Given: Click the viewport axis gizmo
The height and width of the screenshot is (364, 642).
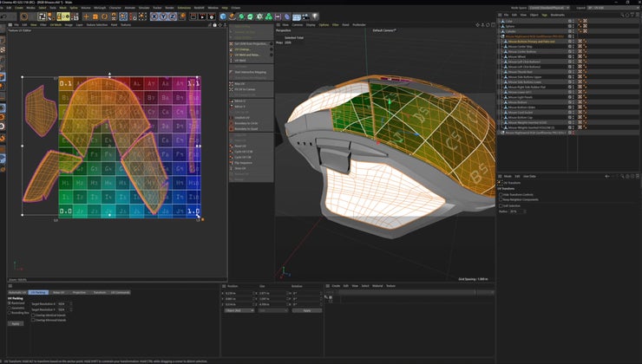Looking at the screenshot, I should pos(285,272).
